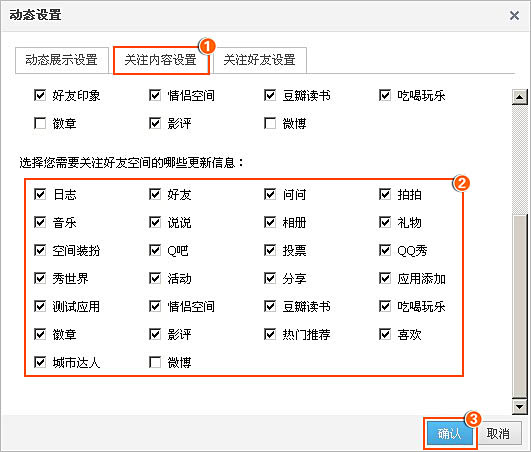
Task: Open the 关注内容设置 tab
Action: point(161,60)
